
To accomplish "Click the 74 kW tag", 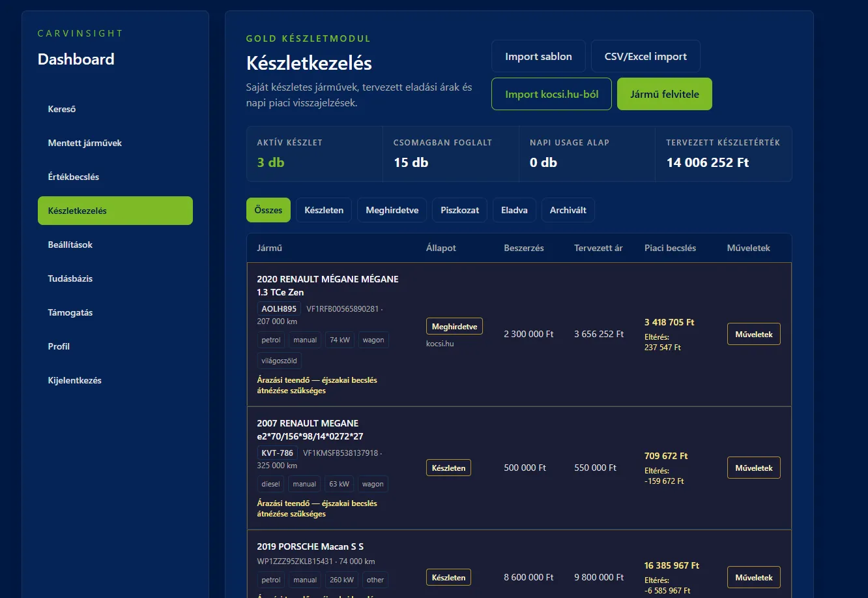I will (340, 340).
